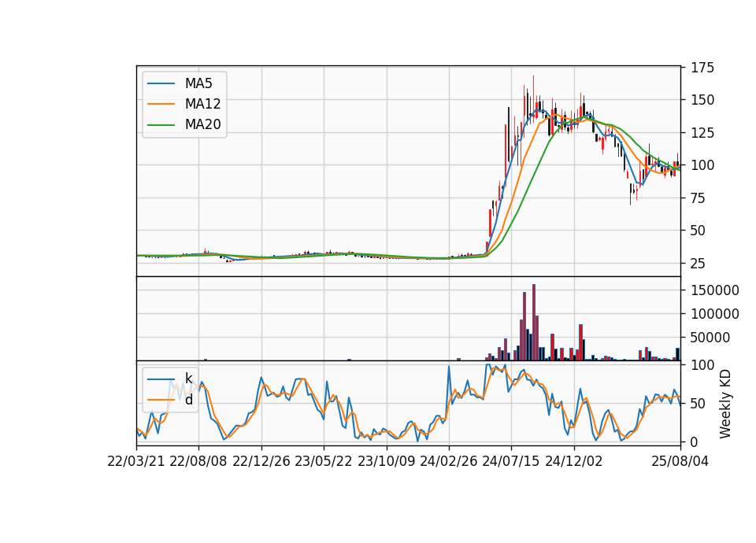This screenshot has width=756, height=543.
Task: Click the 75 price axis label
Action: (x=699, y=198)
